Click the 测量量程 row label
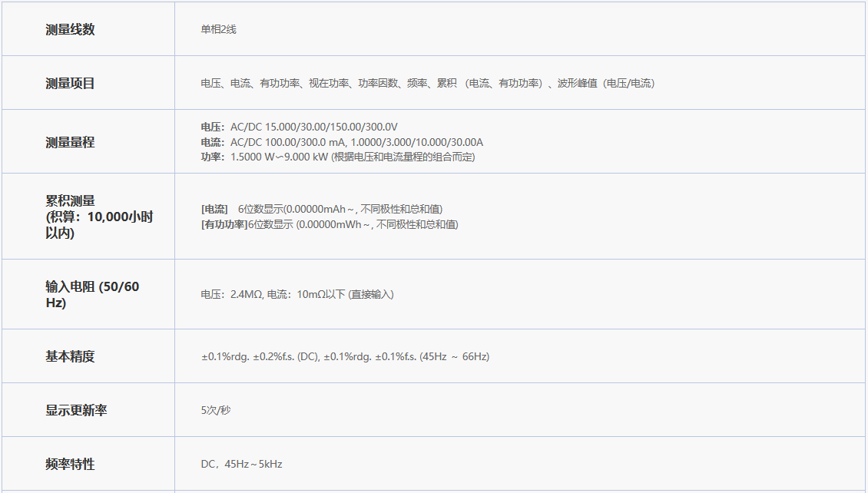The width and height of the screenshot is (868, 493). tap(70, 142)
